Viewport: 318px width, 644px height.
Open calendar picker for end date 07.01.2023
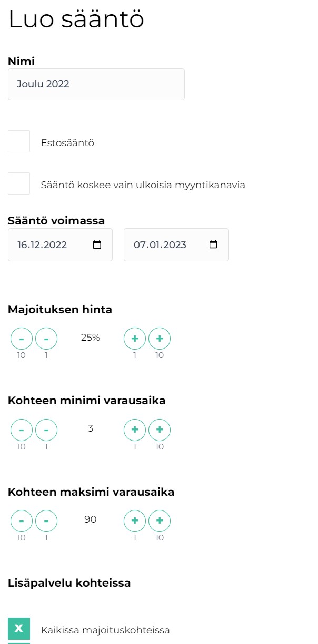pos(213,245)
